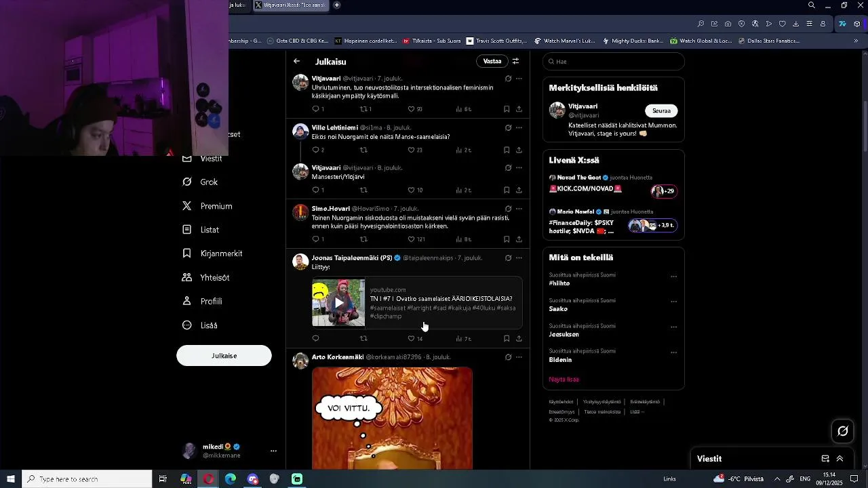Focus the Hae search field
The height and width of the screenshot is (488, 868).
(x=614, y=62)
